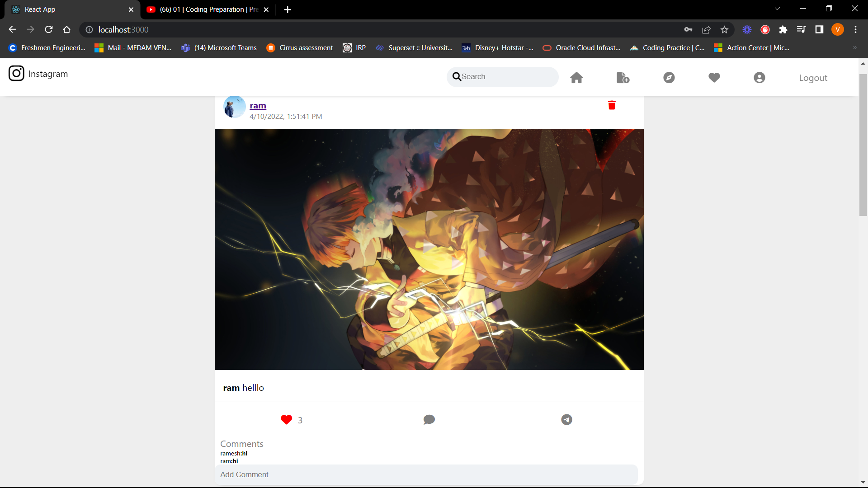Image resolution: width=868 pixels, height=488 pixels.
Task: Open ram's profile link
Action: click(258, 105)
